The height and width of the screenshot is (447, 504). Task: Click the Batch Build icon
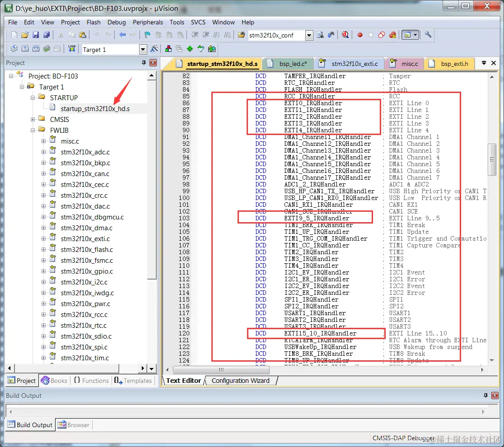(47, 49)
